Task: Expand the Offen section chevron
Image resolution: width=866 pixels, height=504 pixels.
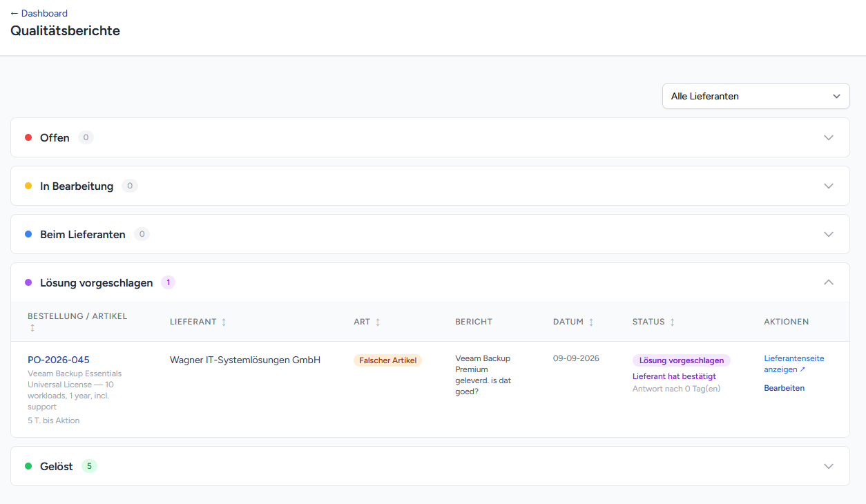Action: [829, 137]
